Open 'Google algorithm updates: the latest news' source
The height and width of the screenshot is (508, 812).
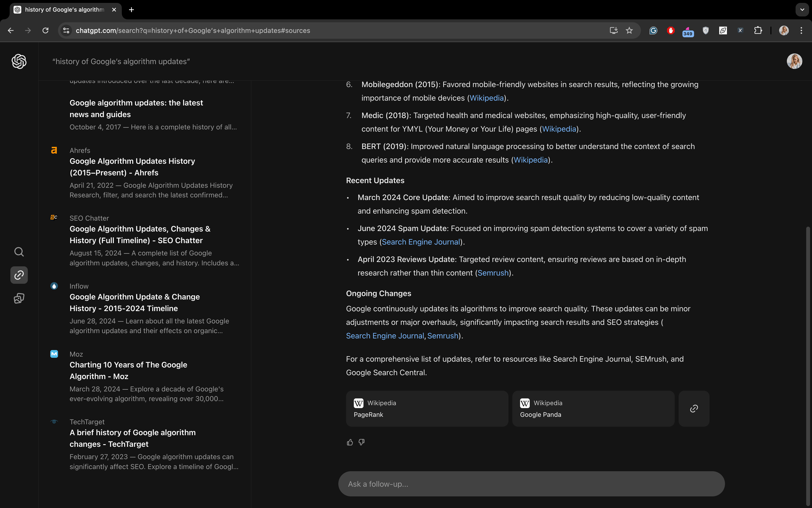click(136, 109)
